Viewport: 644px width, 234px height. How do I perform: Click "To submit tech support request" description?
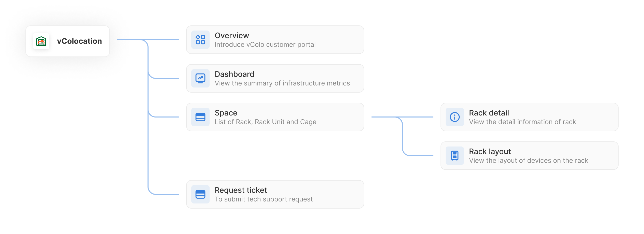[x=264, y=199]
